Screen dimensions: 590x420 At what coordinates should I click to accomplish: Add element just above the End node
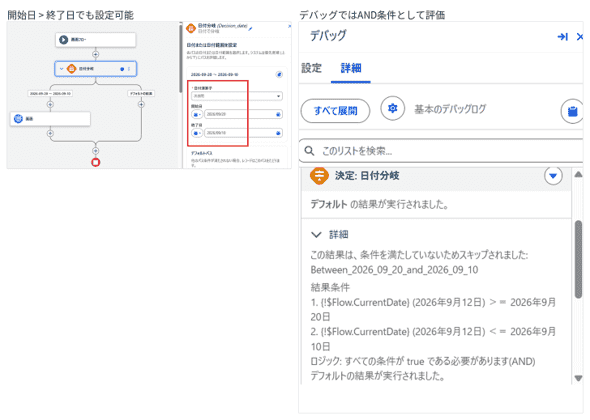tap(96, 151)
